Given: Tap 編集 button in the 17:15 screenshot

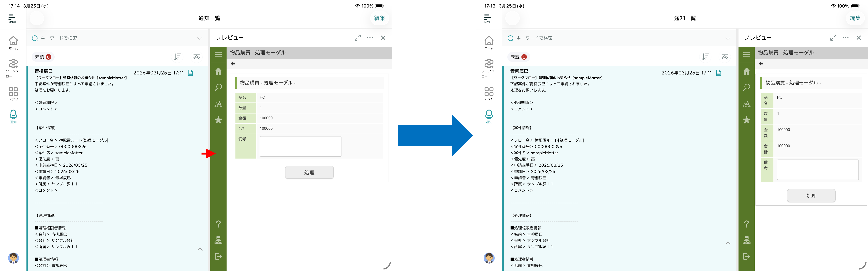Looking at the screenshot, I should tap(855, 18).
